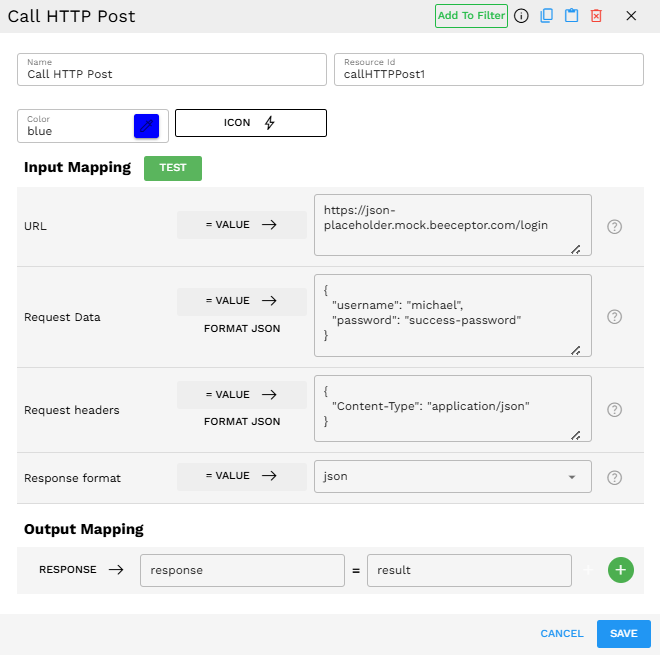Screen dimensions: 660x655
Task: Click the red delete icon
Action: (x=596, y=16)
